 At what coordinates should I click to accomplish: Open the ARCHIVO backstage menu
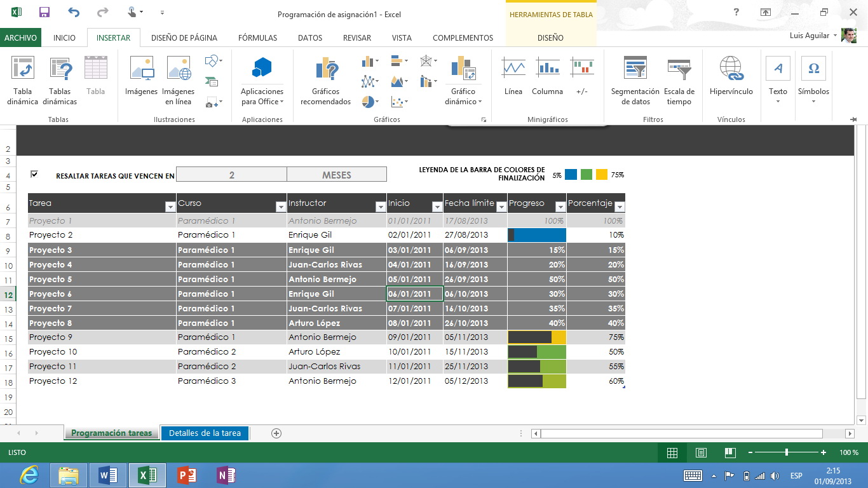(x=20, y=37)
